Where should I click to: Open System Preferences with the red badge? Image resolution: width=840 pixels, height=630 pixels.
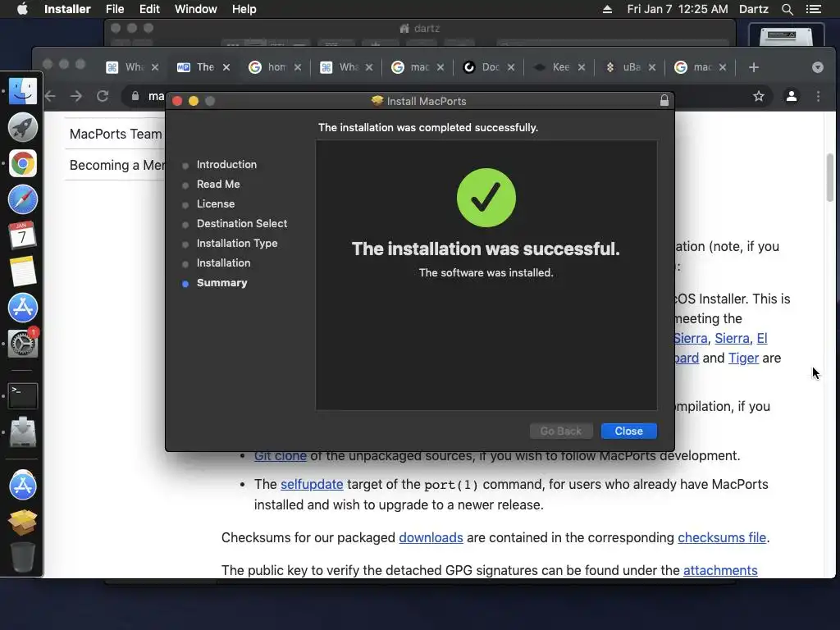22,344
